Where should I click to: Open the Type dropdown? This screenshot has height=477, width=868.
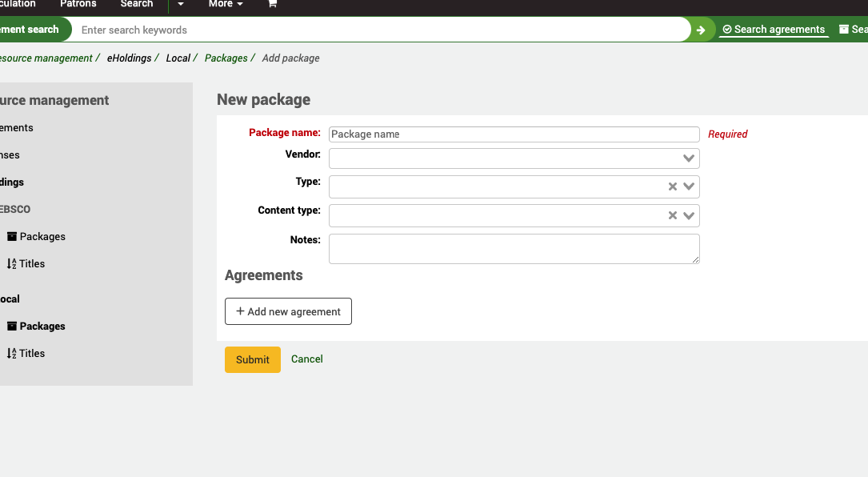(x=688, y=186)
